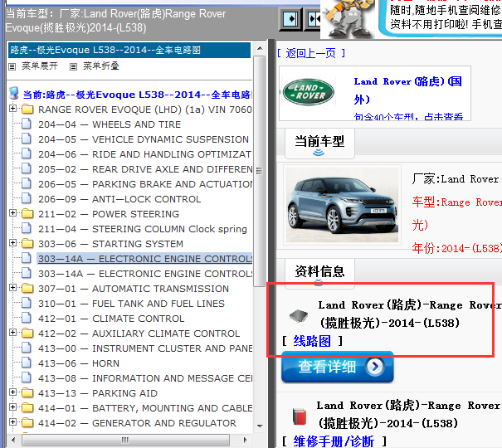Image resolution: width=502 pixels, height=448 pixels.
Task: Click the red book icon beside 维修手册/诊断
Action: [x=300, y=416]
